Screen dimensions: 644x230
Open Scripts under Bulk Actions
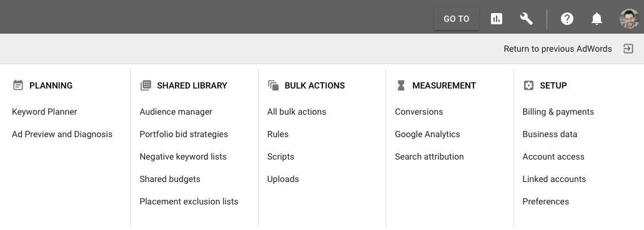[280, 156]
